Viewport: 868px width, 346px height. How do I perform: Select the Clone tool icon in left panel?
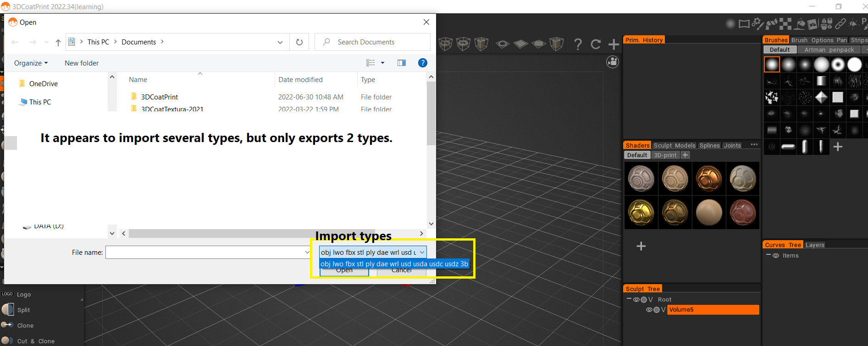pyautogui.click(x=8, y=325)
